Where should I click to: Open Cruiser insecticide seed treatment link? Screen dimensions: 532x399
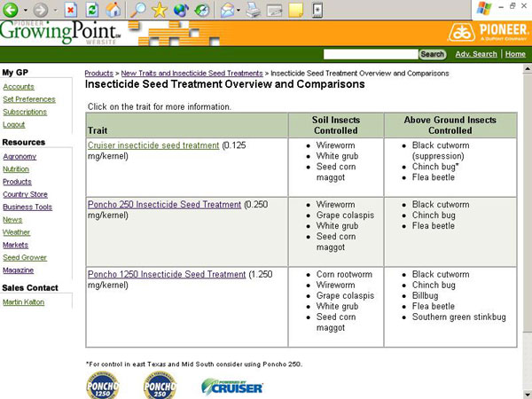[153, 145]
